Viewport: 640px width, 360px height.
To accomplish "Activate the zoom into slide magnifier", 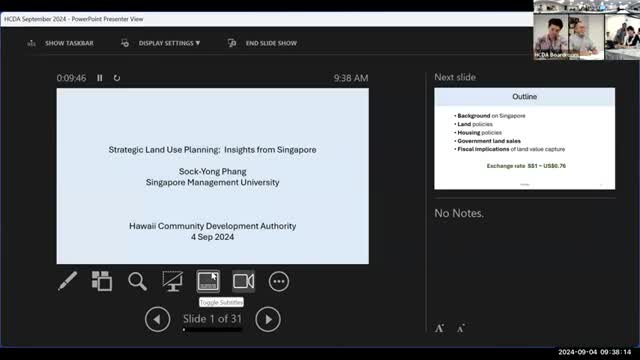I will pos(137,281).
